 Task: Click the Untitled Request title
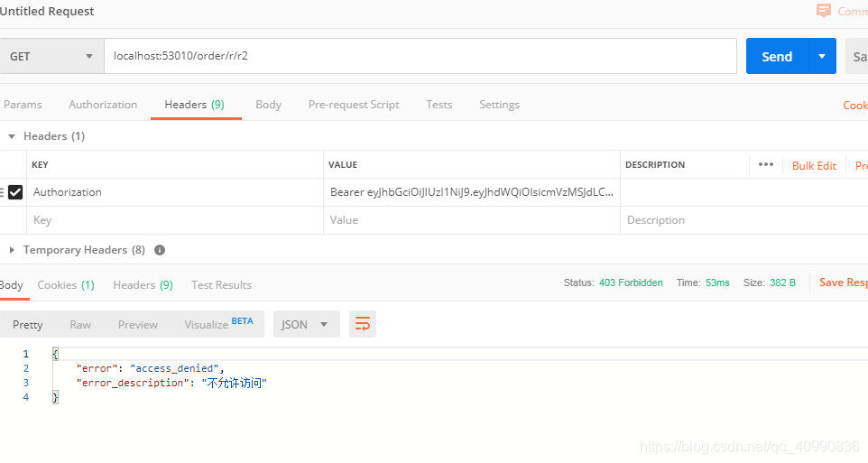click(47, 11)
